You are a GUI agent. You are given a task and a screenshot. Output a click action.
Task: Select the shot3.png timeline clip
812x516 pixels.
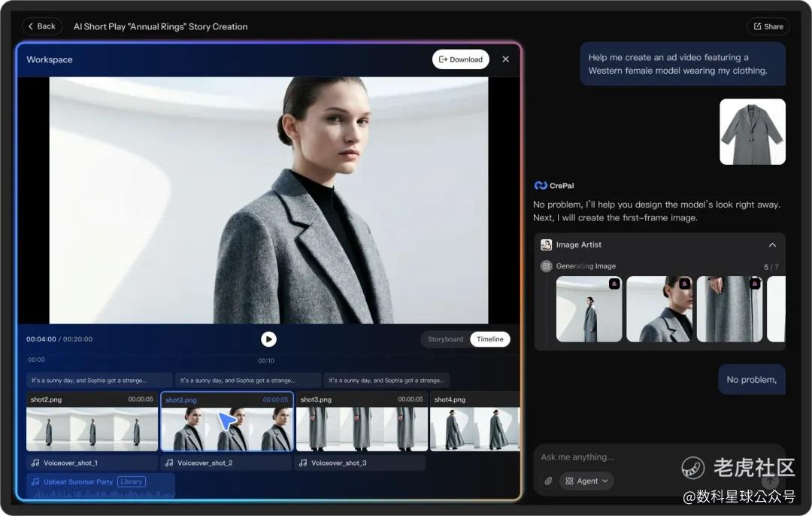[362, 422]
